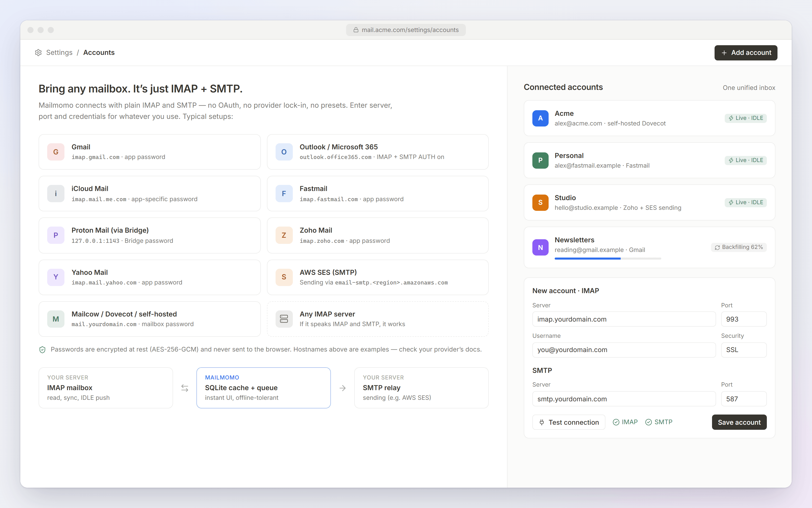812x508 pixels.
Task: Click the Add account button
Action: pos(746,53)
